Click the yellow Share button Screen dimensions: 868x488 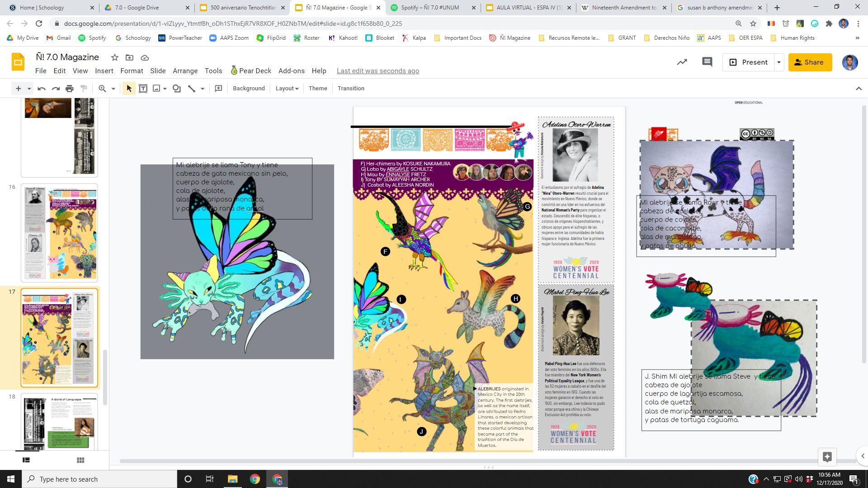click(810, 62)
